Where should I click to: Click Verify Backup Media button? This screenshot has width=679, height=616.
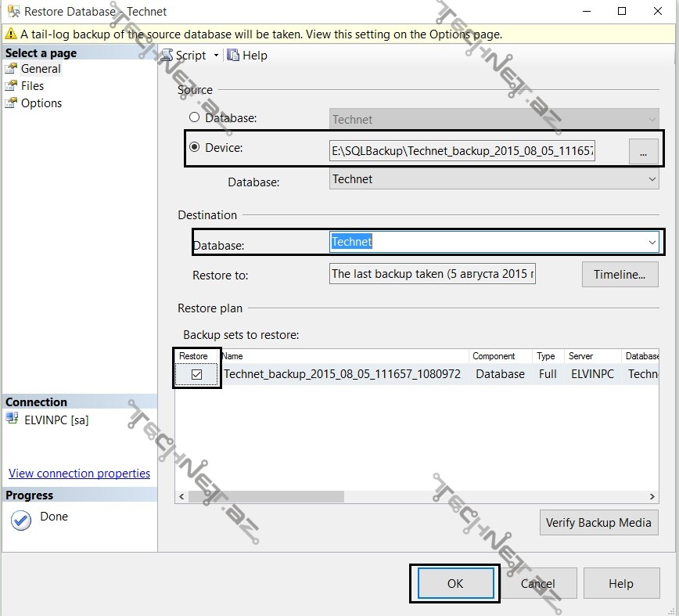pyautogui.click(x=598, y=523)
